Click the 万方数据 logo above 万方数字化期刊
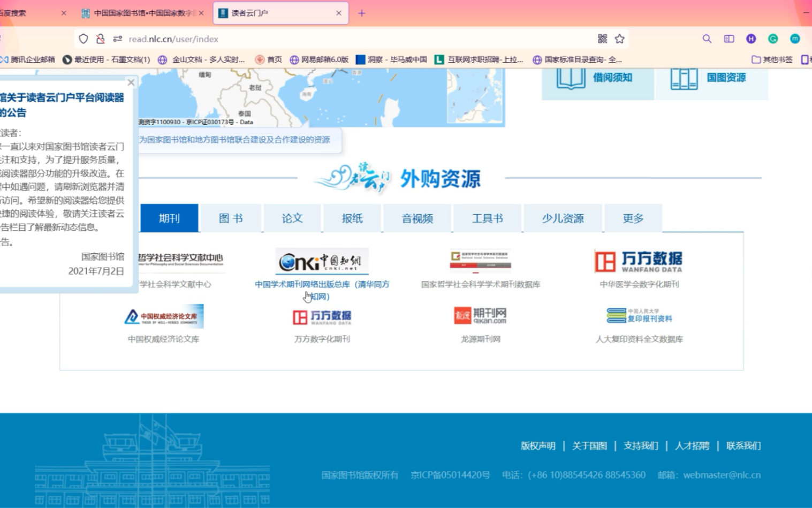The height and width of the screenshot is (508, 812). click(x=322, y=317)
